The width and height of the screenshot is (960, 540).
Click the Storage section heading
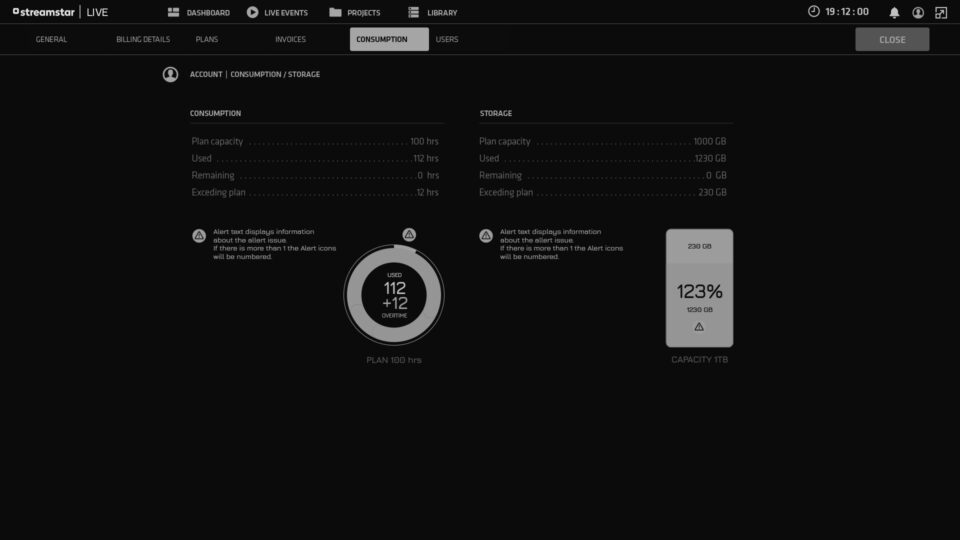point(496,113)
